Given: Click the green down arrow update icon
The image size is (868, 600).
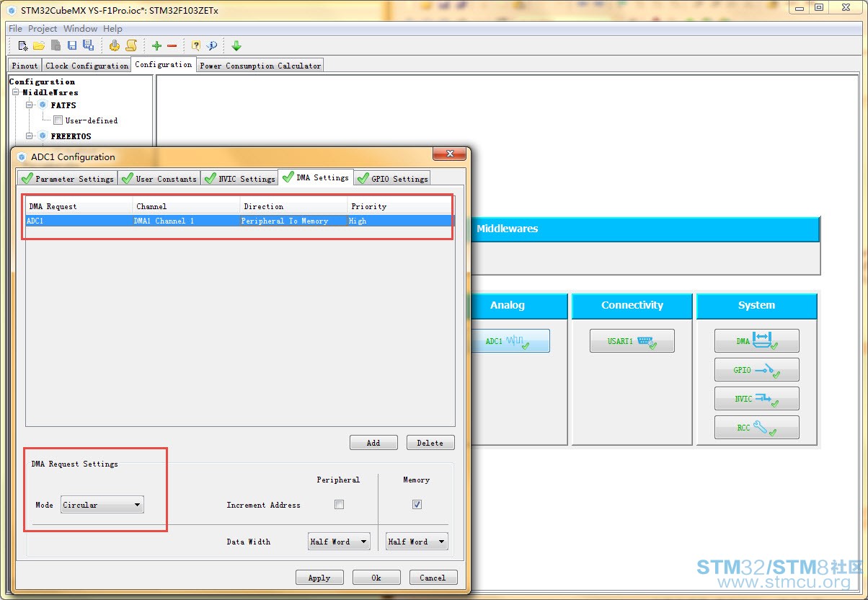Looking at the screenshot, I should point(236,45).
